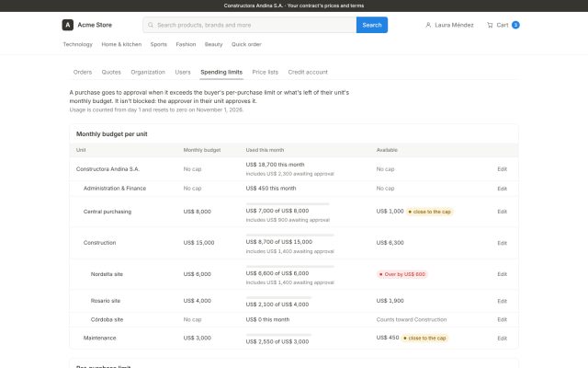Switch to the Price lists tab
Screen dimensions: 588x368
(266, 72)
